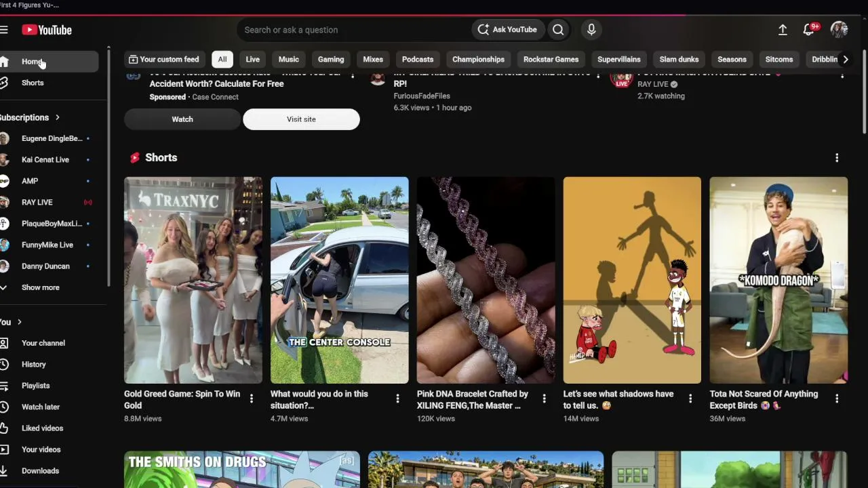Click the Your videos icon
The height and width of the screenshot is (488, 868).
[x=4, y=449]
